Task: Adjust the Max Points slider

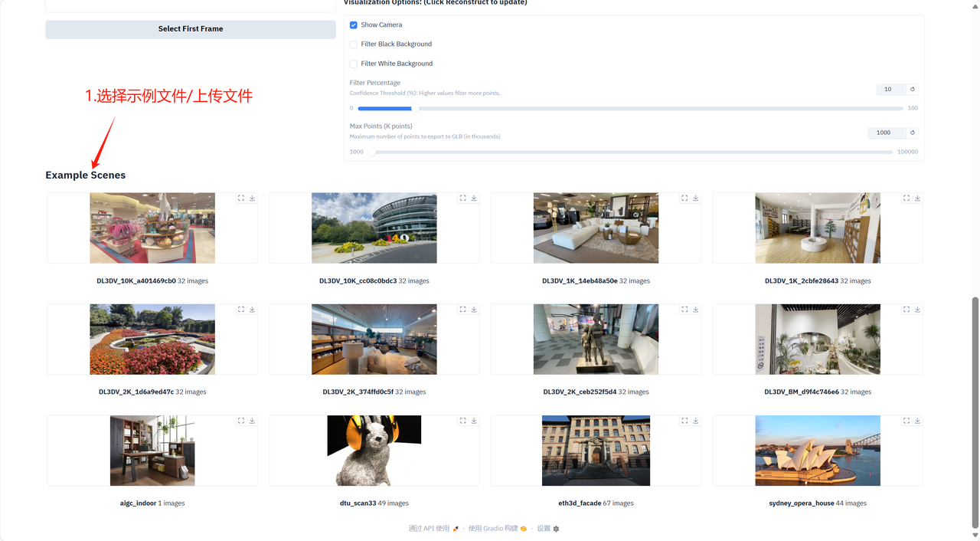Action: point(632,152)
